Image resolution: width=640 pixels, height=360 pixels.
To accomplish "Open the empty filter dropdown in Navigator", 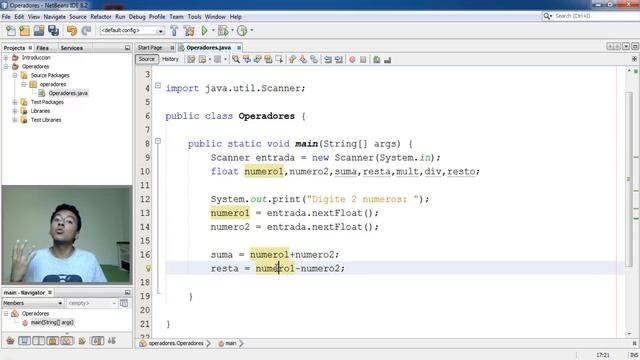I will click(92, 303).
